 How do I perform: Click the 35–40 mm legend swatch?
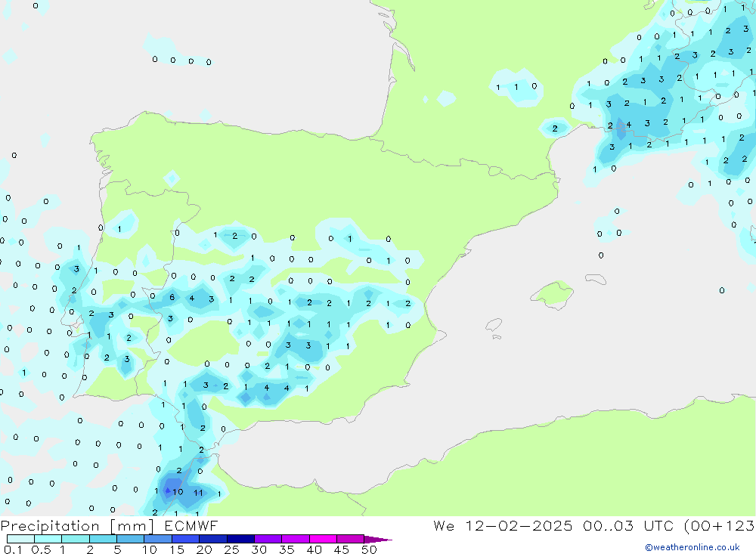pos(296,539)
